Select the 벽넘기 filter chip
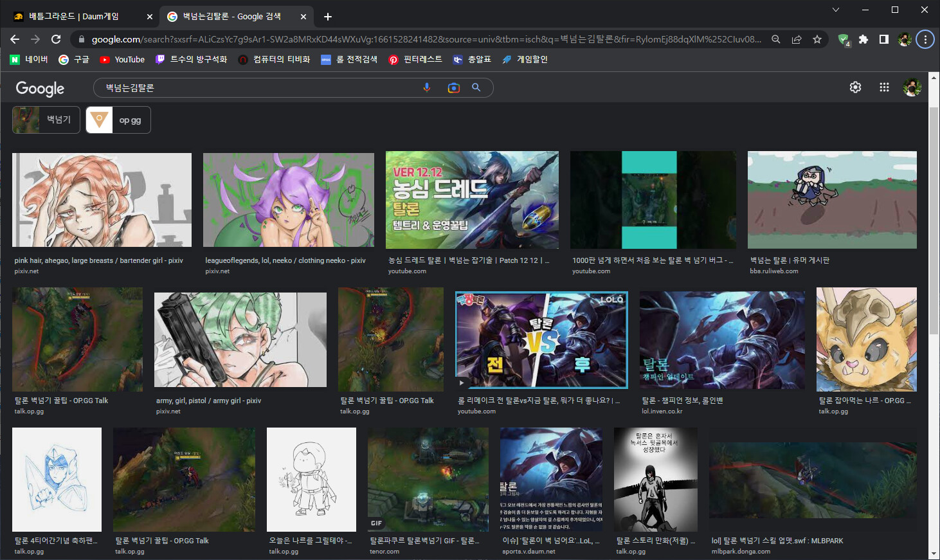The image size is (940, 560). 46,120
